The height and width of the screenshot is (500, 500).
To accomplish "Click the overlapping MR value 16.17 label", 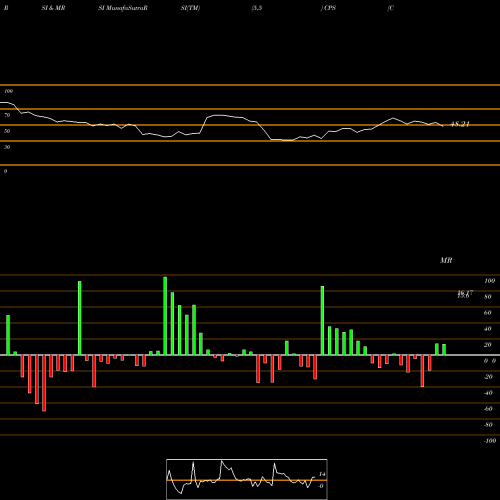I will tap(465, 294).
